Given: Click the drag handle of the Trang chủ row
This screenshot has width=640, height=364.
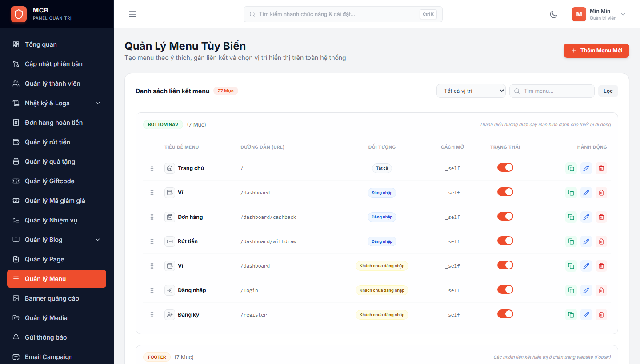Looking at the screenshot, I should coord(152,168).
